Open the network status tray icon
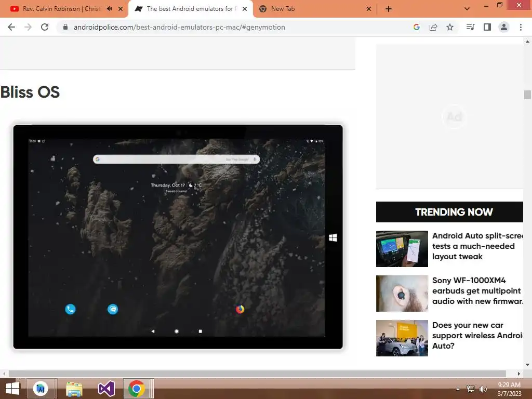Viewport: 532px width, 399px height. [470, 389]
